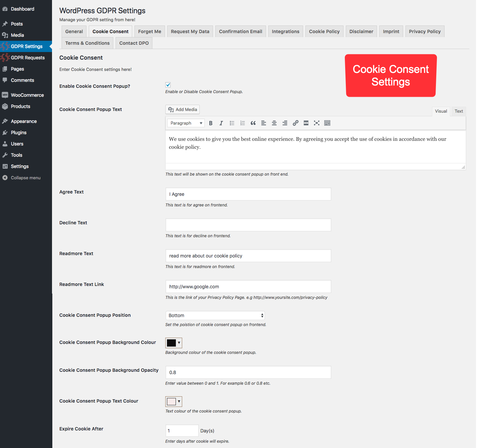Expand Background Colour picker dropdown
This screenshot has height=448, width=477.
[x=174, y=343]
